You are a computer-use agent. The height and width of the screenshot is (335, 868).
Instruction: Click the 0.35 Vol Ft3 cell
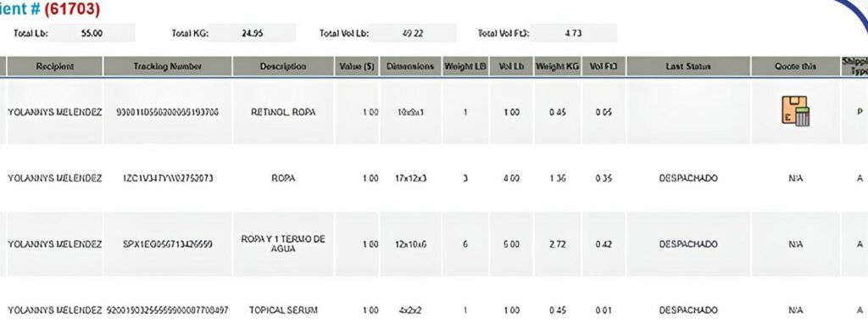coord(604,178)
